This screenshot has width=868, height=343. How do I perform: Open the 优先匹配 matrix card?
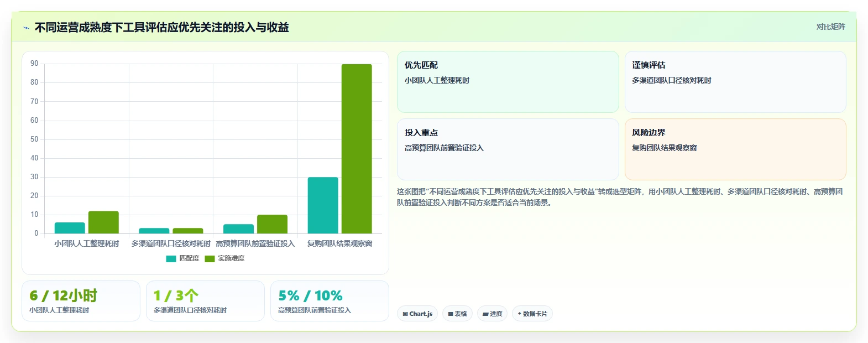[x=508, y=82]
